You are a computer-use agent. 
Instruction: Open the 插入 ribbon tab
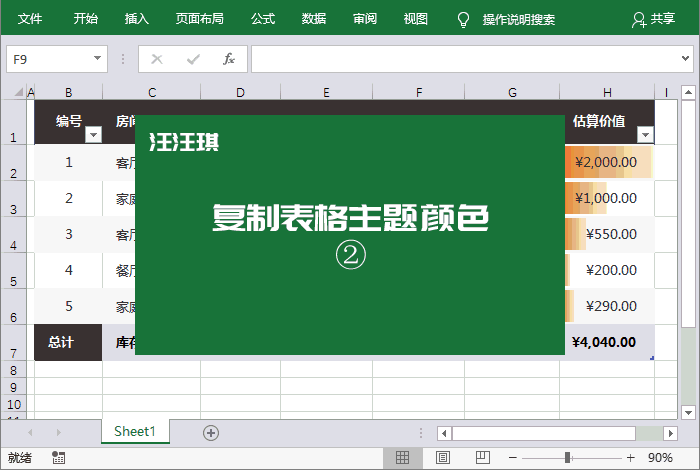(137, 19)
